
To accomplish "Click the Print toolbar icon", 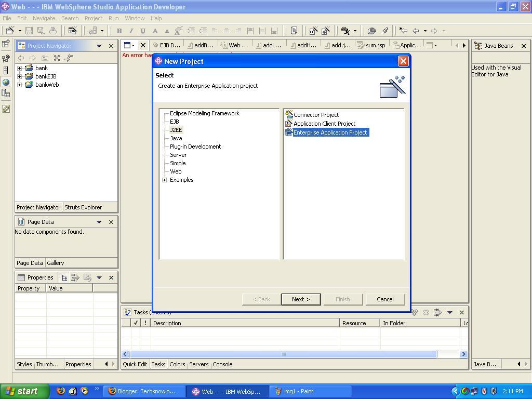I will tap(53, 31).
